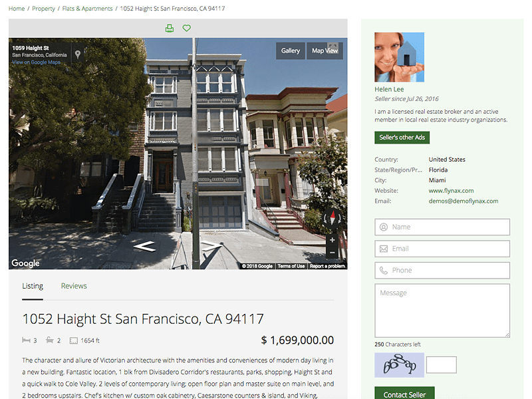Viewport: 532px width, 399px height.
Task: Toggle fullscreen street view icon
Action: [333, 47]
